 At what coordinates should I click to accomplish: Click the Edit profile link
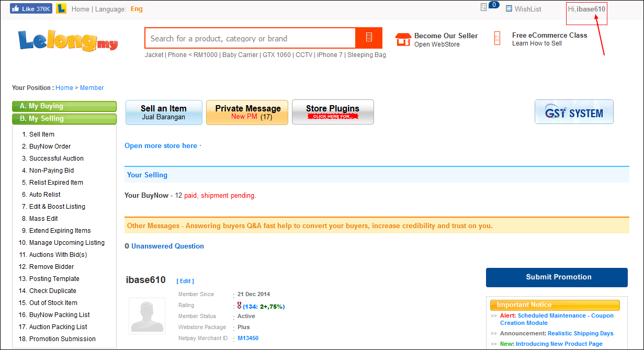click(x=185, y=281)
